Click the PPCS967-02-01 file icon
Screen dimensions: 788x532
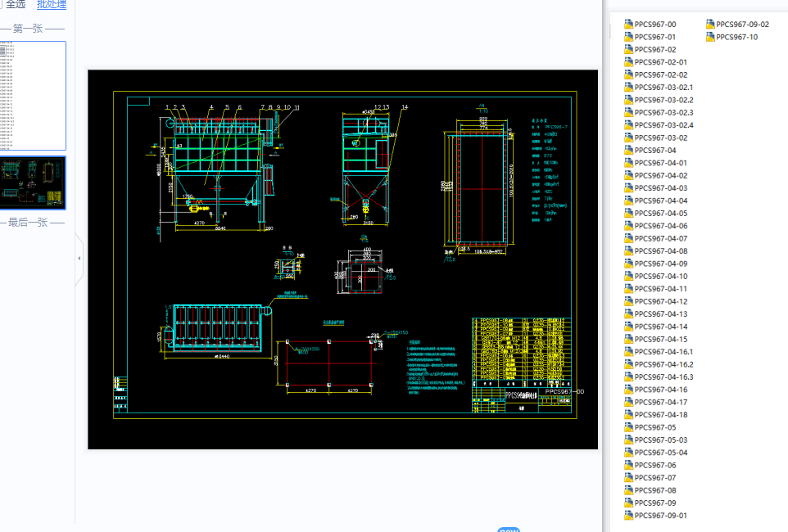pyautogui.click(x=628, y=62)
